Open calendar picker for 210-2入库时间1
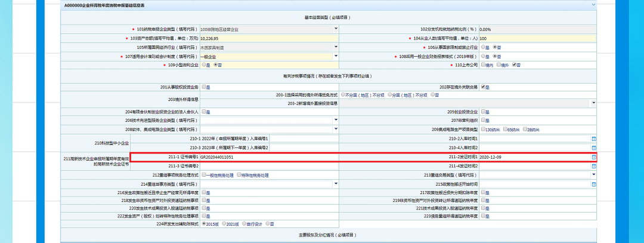 pos(594,139)
